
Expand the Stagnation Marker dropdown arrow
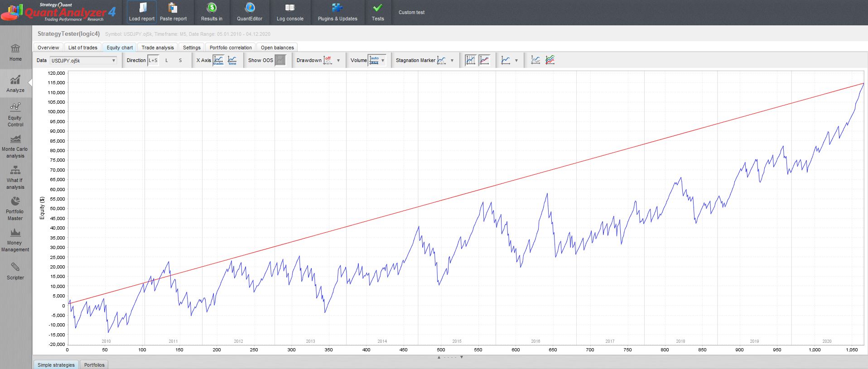452,61
